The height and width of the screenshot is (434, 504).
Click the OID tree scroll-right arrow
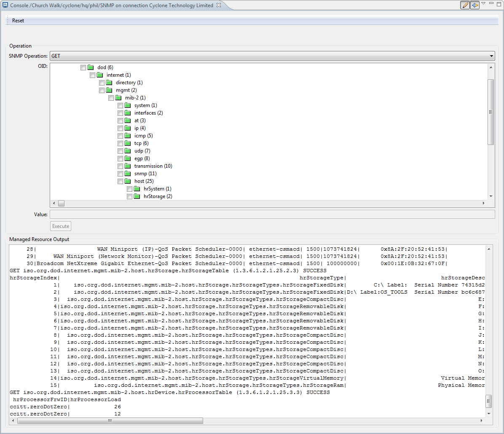(x=484, y=204)
